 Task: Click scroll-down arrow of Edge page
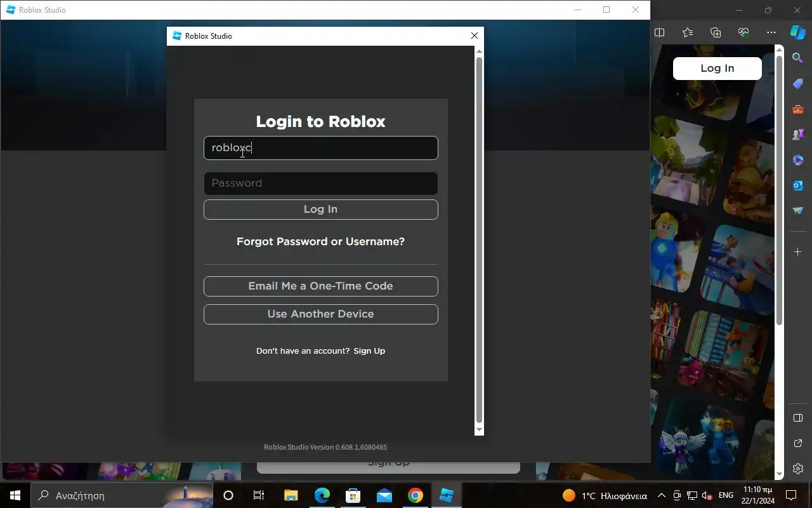pyautogui.click(x=780, y=474)
